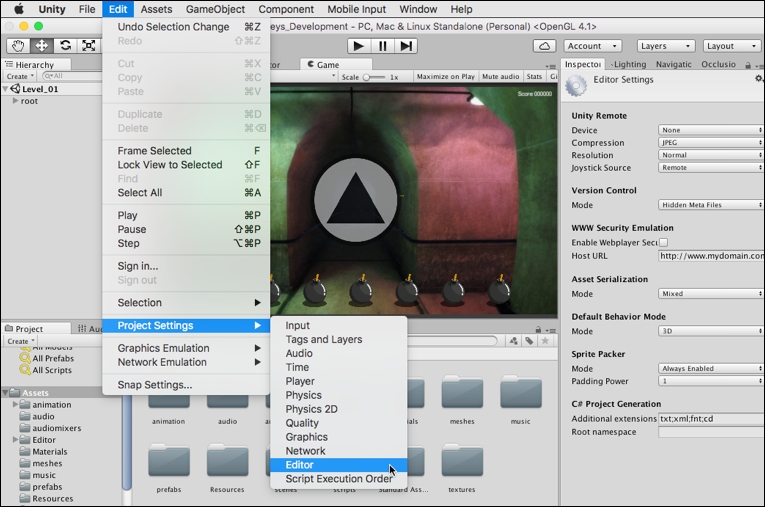
Task: Switch to the Lighting tab
Action: click(628, 64)
